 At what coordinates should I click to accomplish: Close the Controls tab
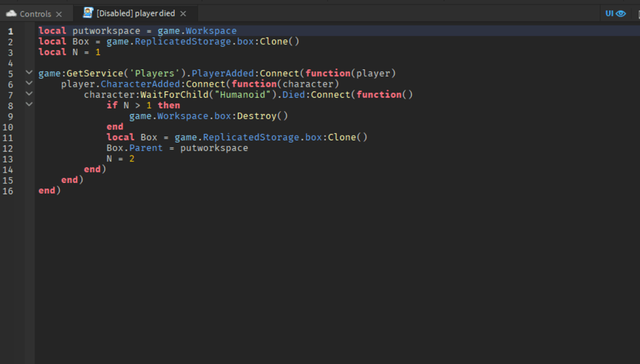[x=59, y=14]
